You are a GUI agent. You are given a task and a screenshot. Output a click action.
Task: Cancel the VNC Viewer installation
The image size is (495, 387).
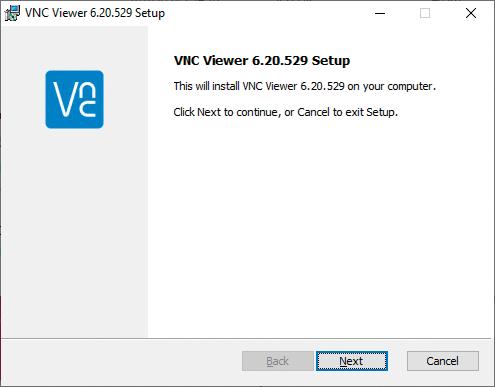pos(443,361)
